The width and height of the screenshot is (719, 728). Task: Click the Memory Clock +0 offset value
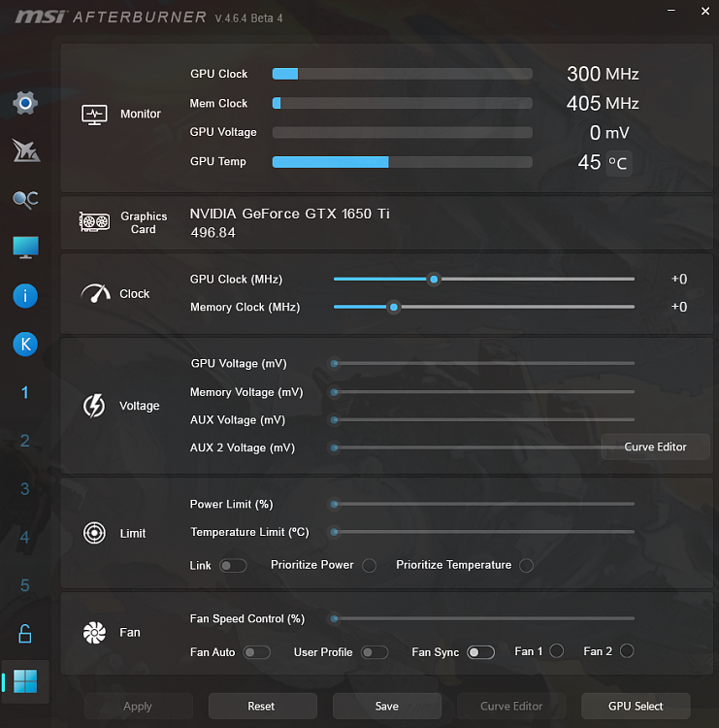(x=679, y=307)
